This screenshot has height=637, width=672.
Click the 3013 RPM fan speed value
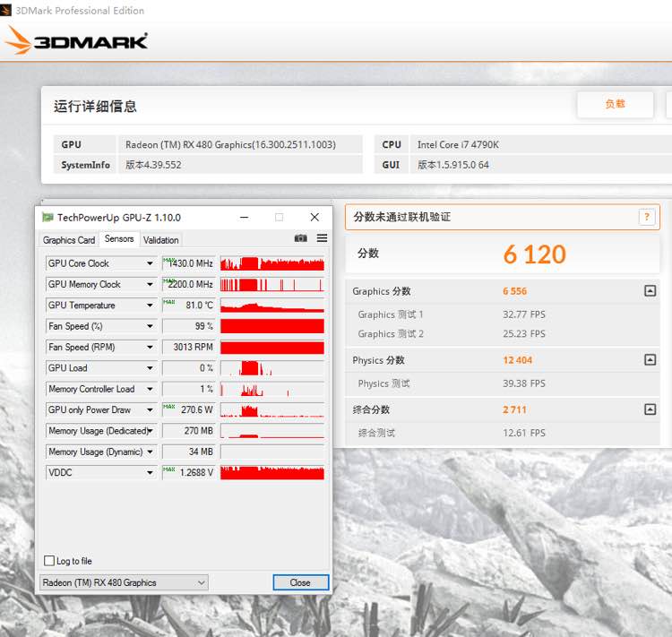(x=188, y=348)
